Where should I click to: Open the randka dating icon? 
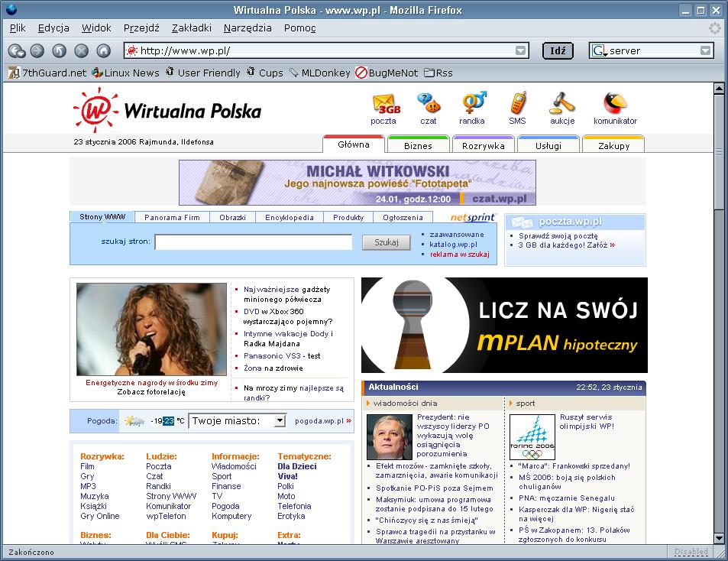(x=472, y=103)
